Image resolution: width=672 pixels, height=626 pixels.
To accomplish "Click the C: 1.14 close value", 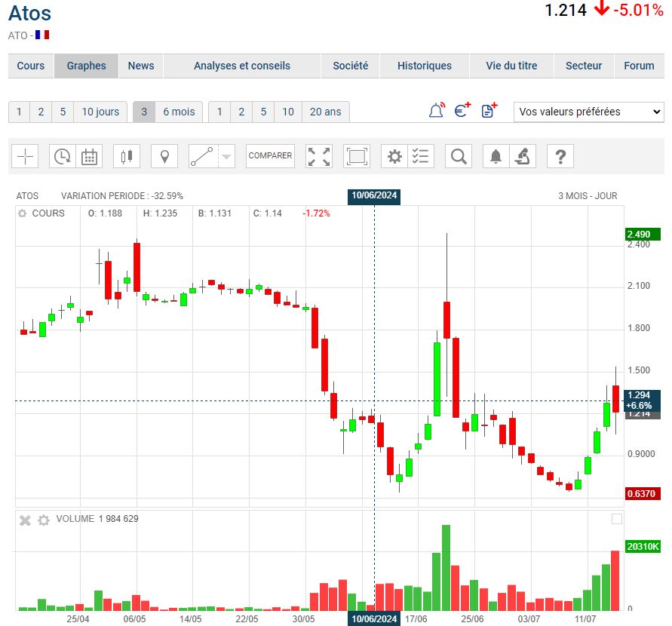I will tap(268, 213).
